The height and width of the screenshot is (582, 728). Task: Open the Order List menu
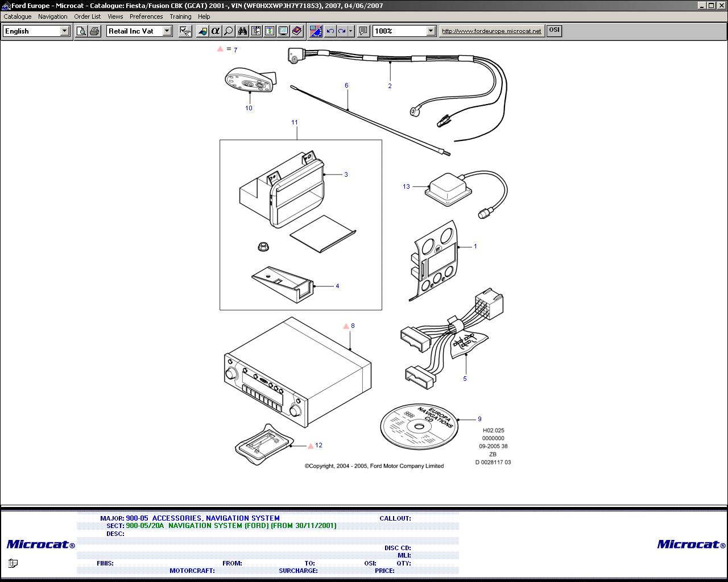(x=87, y=16)
